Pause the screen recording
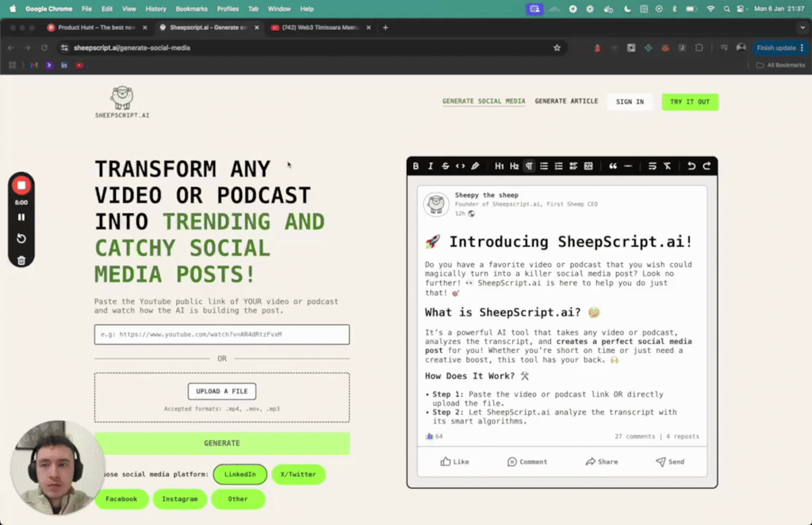 [x=21, y=217]
